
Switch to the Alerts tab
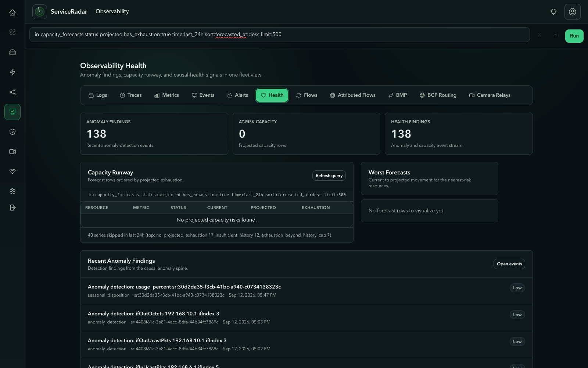(x=237, y=95)
